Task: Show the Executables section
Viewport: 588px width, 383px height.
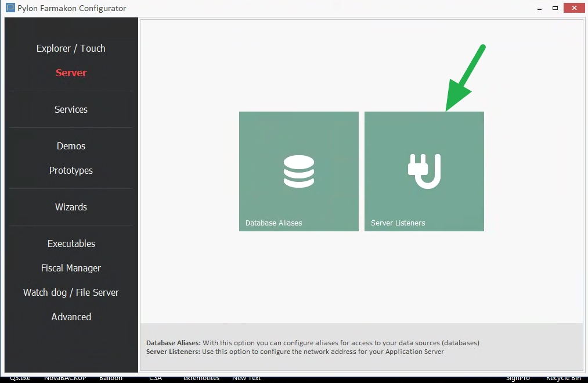Action: [x=71, y=244]
